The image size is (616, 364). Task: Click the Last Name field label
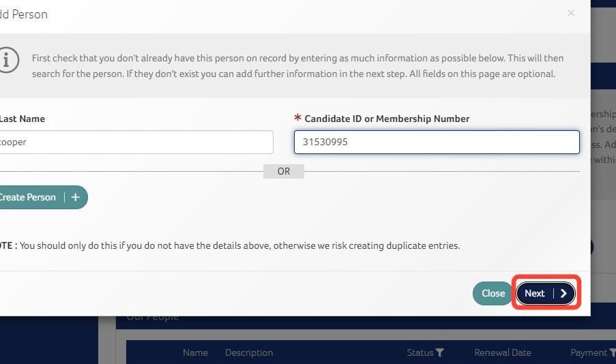pos(23,119)
